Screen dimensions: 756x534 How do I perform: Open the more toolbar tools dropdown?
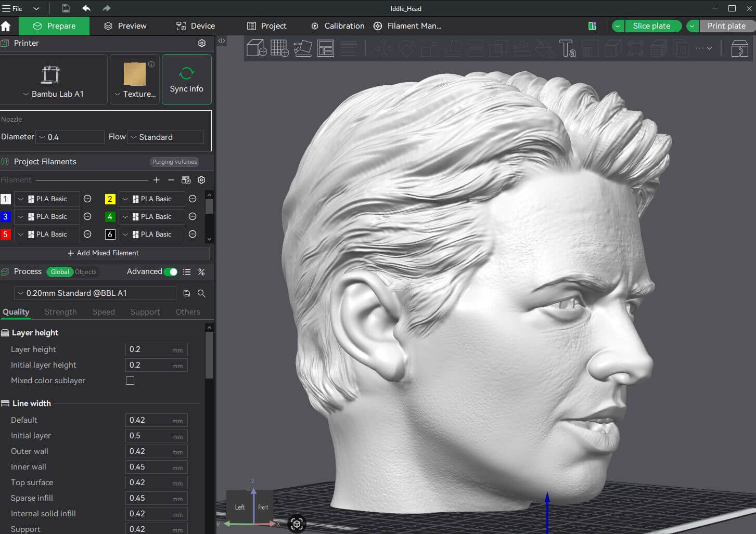[703, 48]
